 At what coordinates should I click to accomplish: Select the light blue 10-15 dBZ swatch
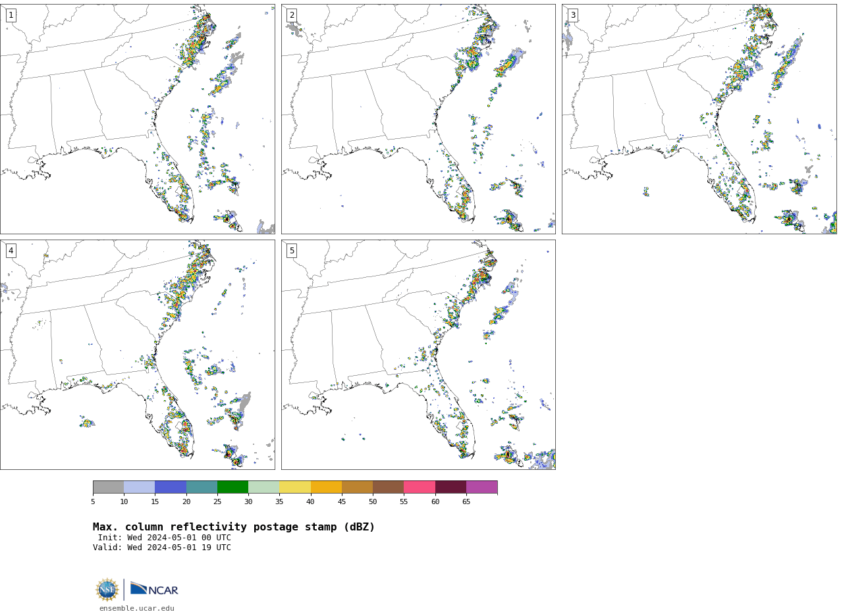(140, 487)
